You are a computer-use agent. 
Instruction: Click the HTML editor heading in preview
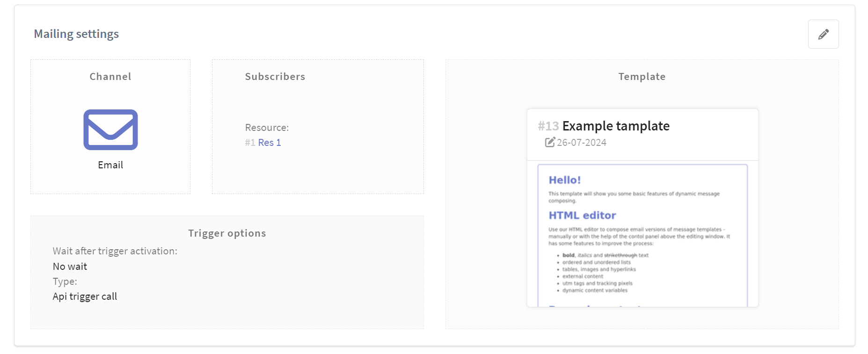tap(582, 215)
